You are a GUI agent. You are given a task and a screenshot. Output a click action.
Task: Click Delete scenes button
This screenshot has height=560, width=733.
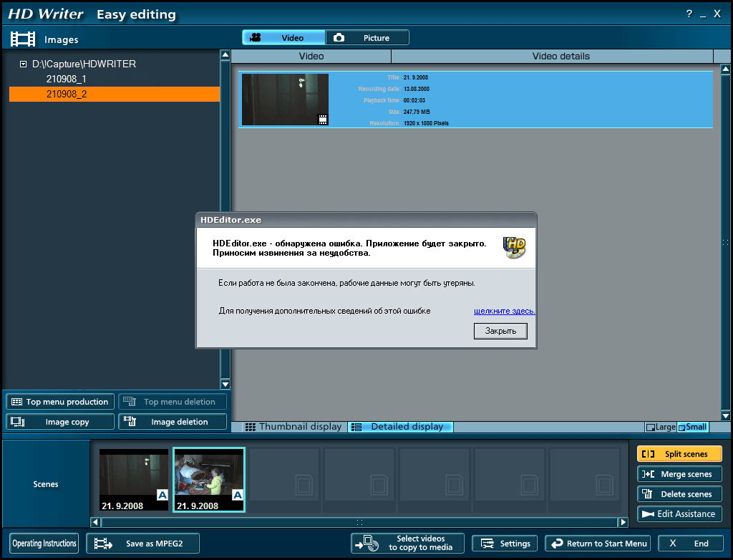[679, 494]
